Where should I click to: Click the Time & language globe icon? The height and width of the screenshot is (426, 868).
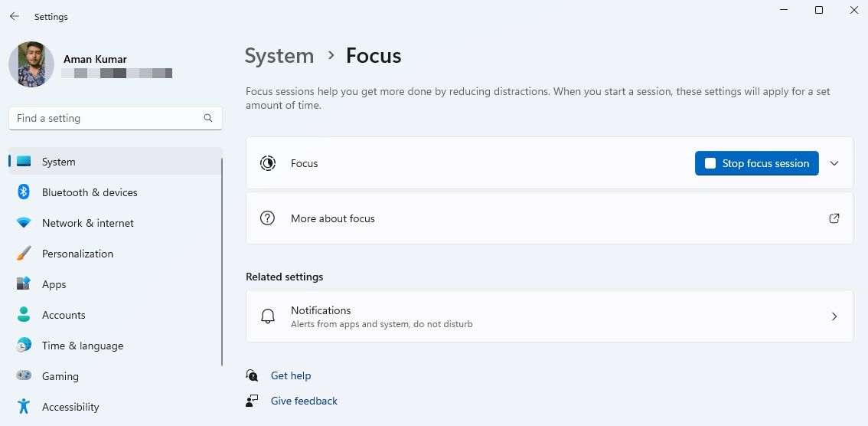24,346
